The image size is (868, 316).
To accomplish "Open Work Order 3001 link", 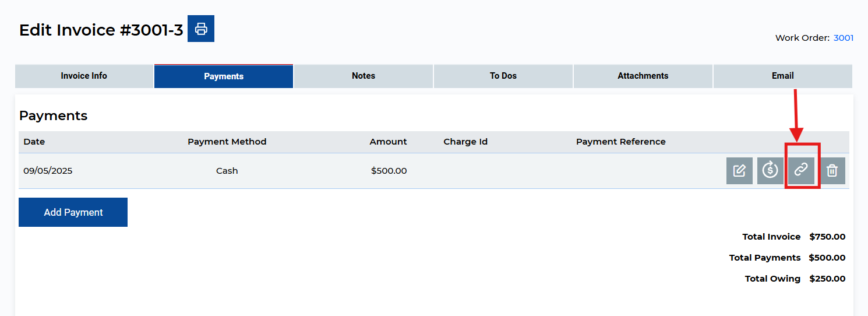I will pos(844,38).
